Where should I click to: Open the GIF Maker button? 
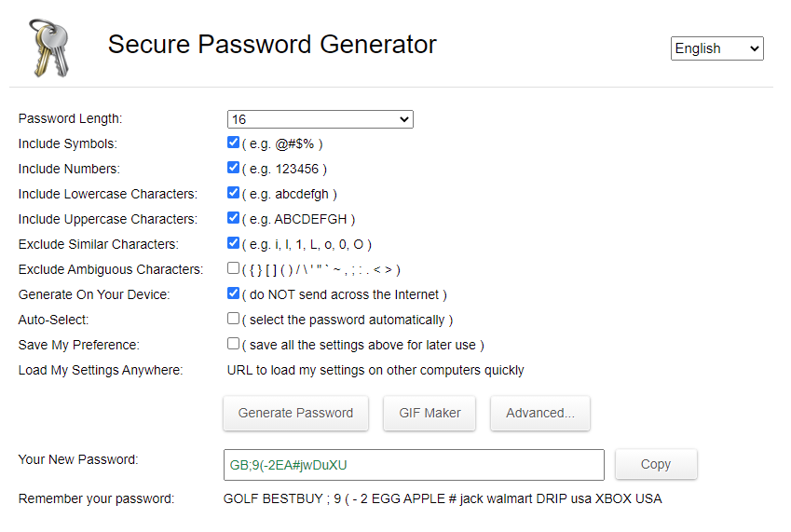pos(430,413)
